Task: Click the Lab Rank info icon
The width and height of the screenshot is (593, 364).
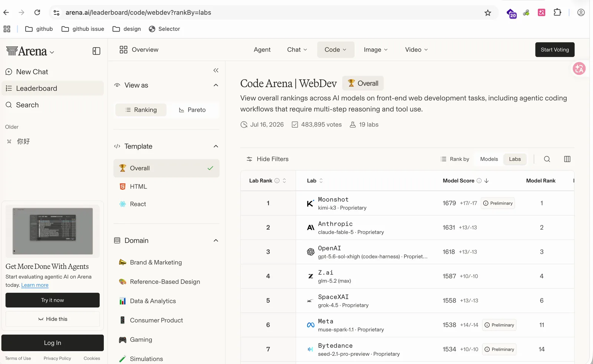Action: point(277,181)
